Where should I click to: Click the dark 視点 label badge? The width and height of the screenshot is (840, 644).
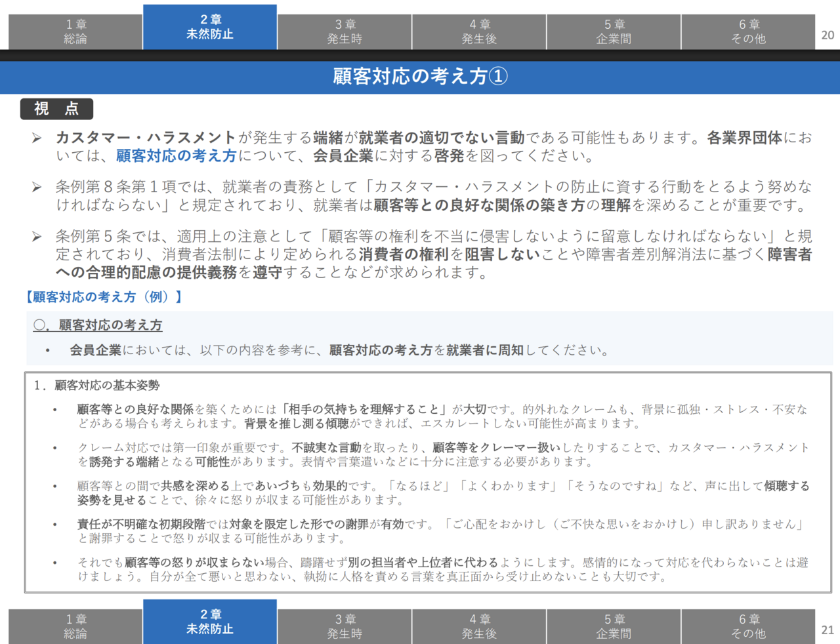click(x=56, y=109)
